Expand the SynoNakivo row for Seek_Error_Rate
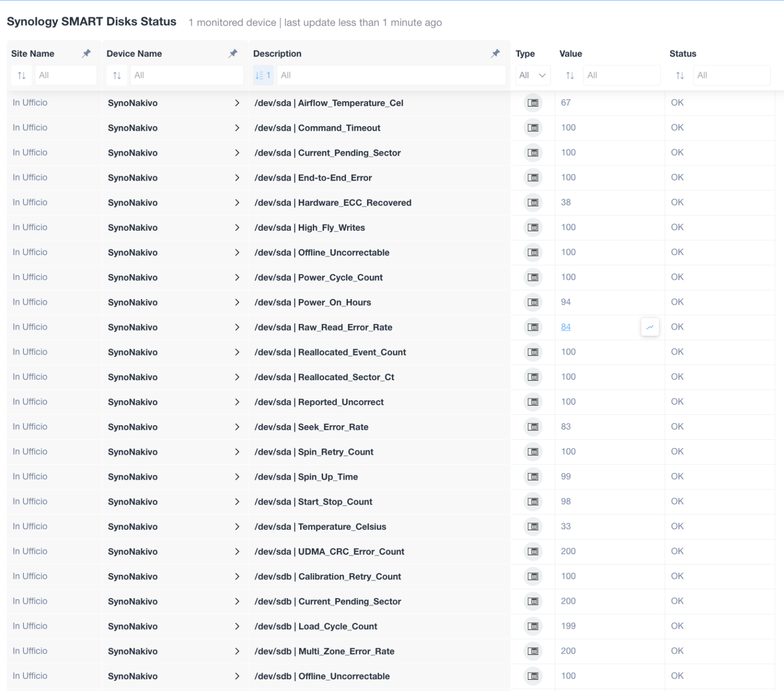 pyautogui.click(x=237, y=427)
